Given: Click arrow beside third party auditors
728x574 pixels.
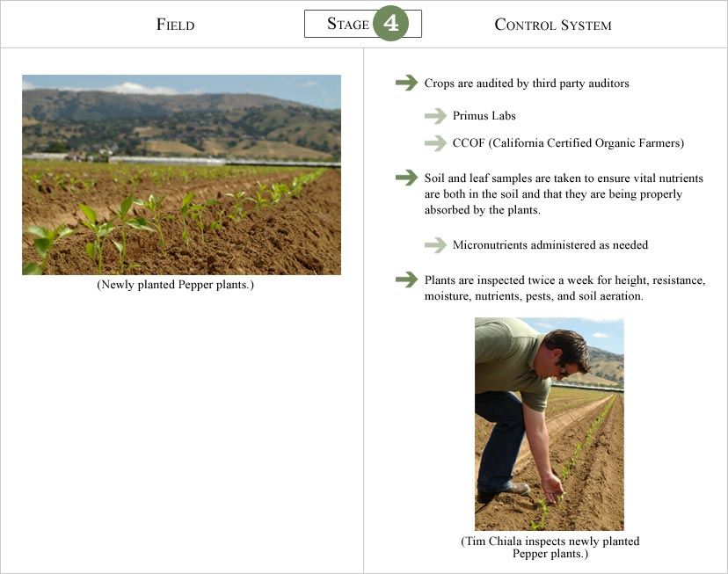Looking at the screenshot, I should 407,83.
